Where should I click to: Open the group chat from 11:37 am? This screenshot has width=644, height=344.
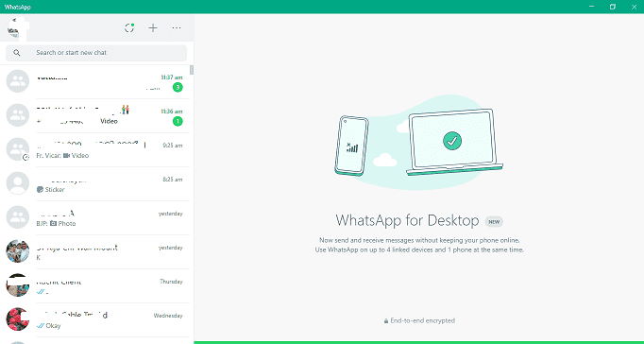[94, 81]
